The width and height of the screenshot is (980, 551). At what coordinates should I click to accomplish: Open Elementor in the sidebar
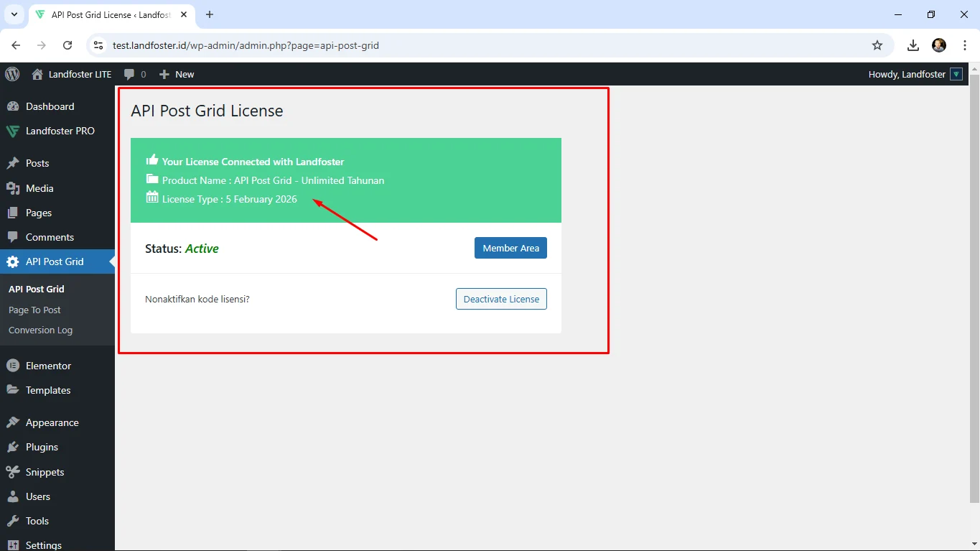(57, 366)
